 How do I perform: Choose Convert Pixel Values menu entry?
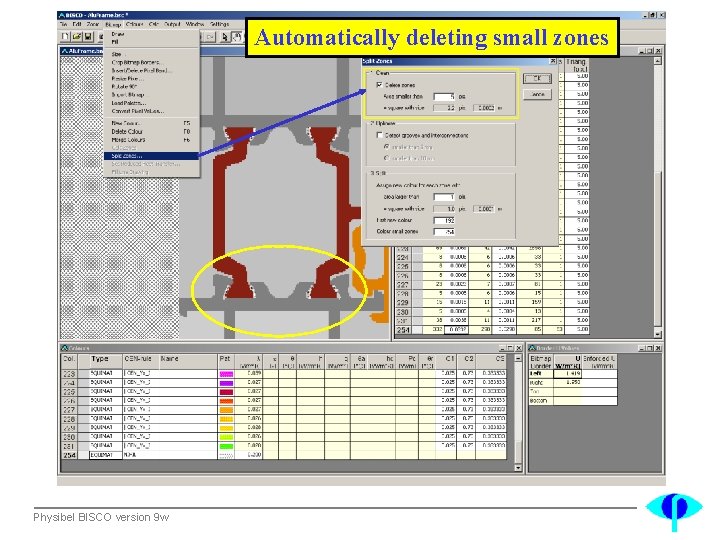coord(152,111)
